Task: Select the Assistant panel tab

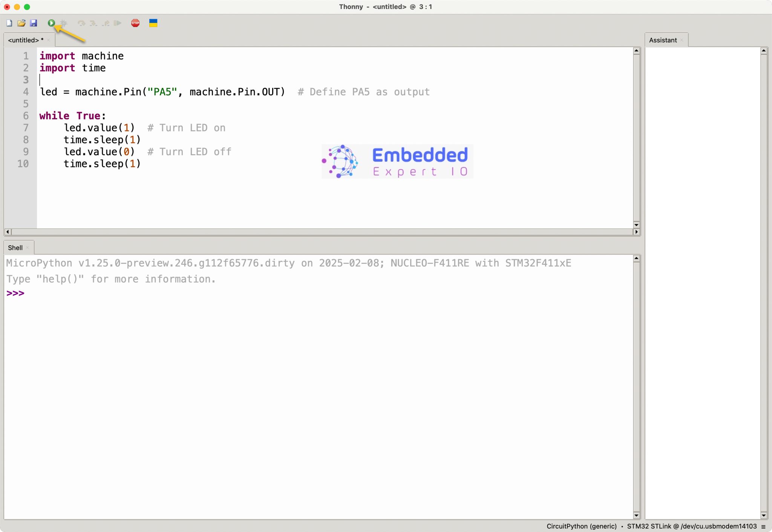Action: click(663, 40)
